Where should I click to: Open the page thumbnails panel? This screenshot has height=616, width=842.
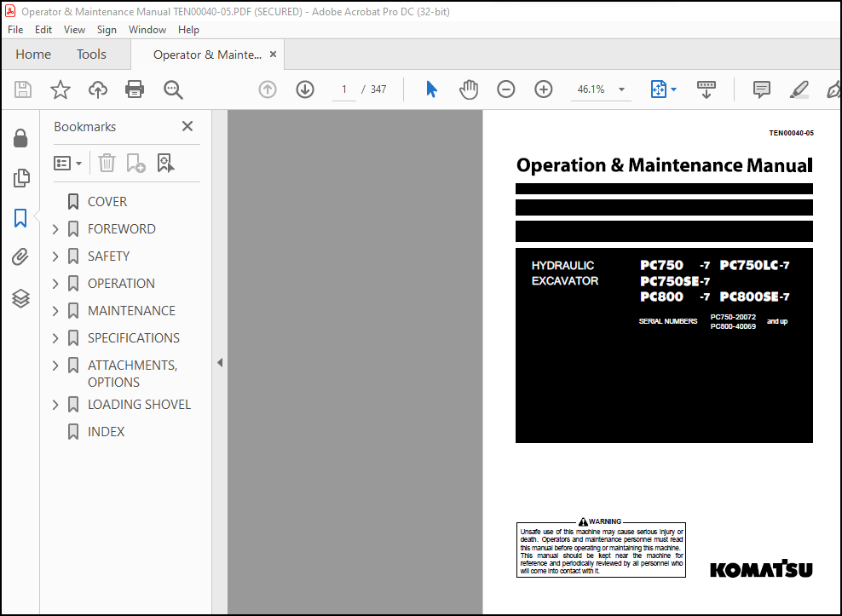[x=21, y=178]
